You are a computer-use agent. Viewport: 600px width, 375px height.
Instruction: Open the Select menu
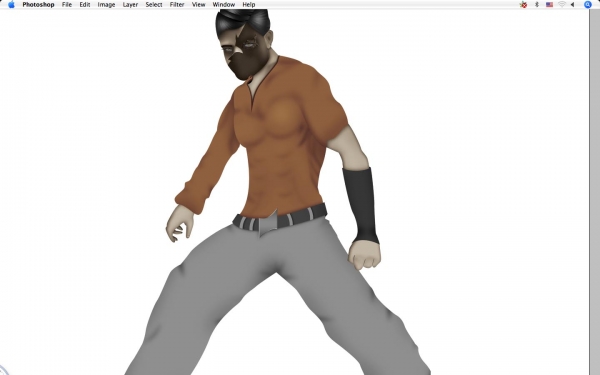coord(154,5)
